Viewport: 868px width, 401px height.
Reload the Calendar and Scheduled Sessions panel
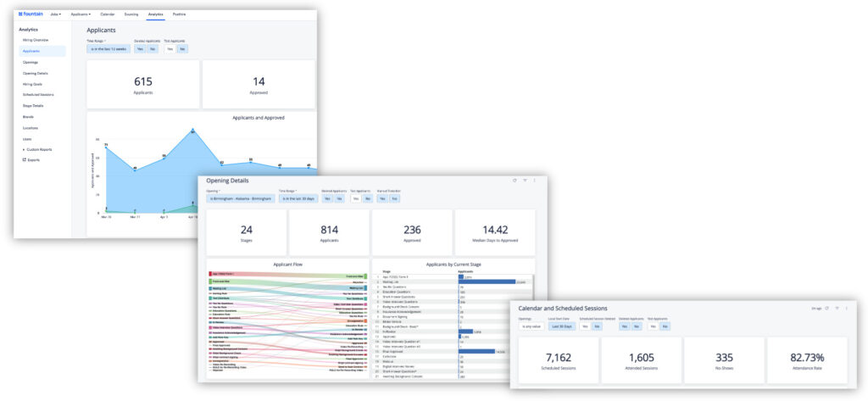[826, 308]
